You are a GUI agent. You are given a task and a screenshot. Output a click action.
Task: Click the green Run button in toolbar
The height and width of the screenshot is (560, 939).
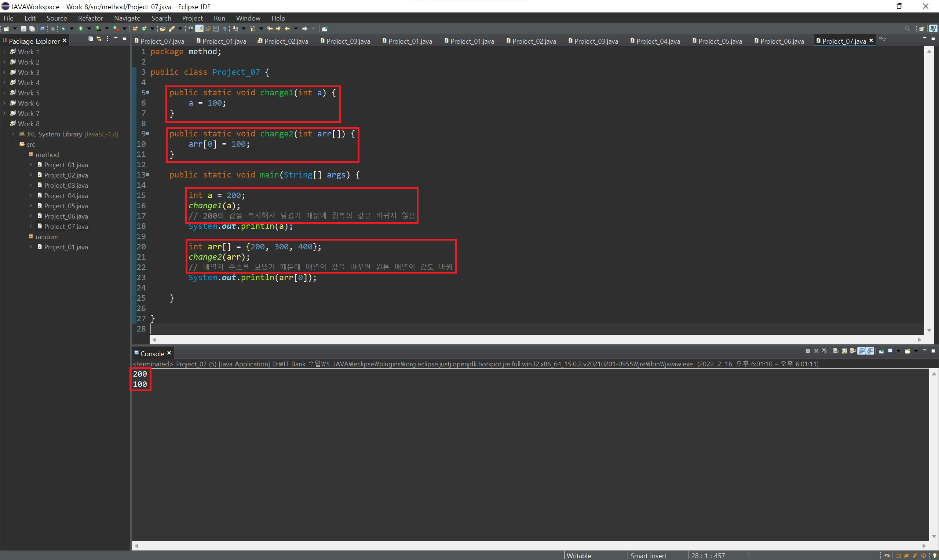click(x=81, y=29)
